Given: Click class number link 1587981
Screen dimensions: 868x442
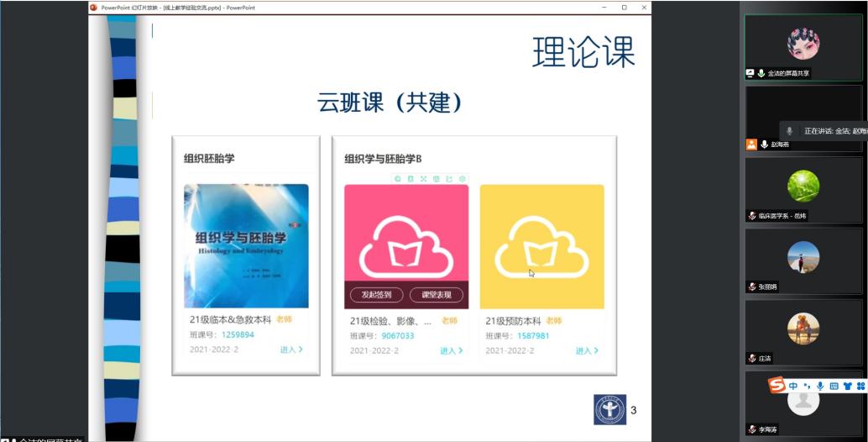Looking at the screenshot, I should point(533,335).
